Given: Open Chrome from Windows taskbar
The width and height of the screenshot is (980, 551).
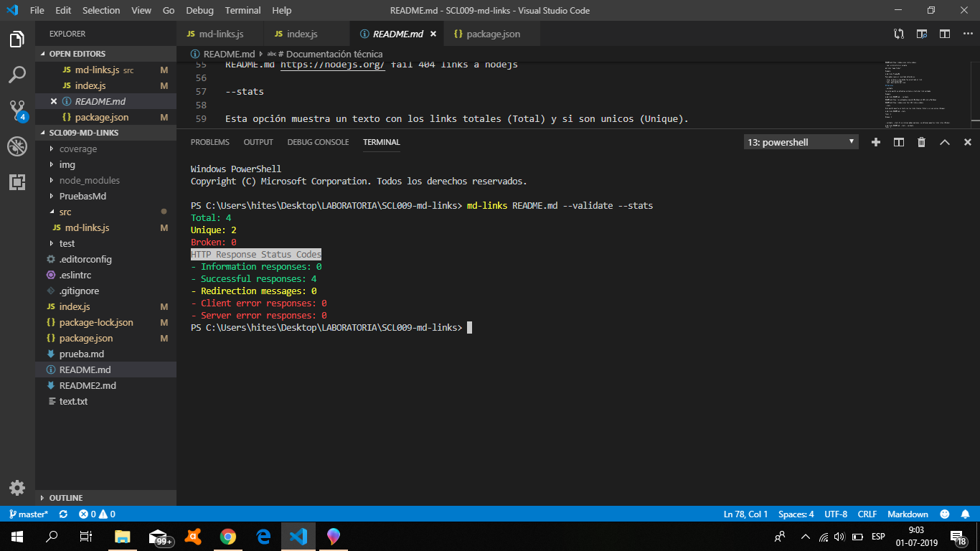Looking at the screenshot, I should pyautogui.click(x=228, y=536).
